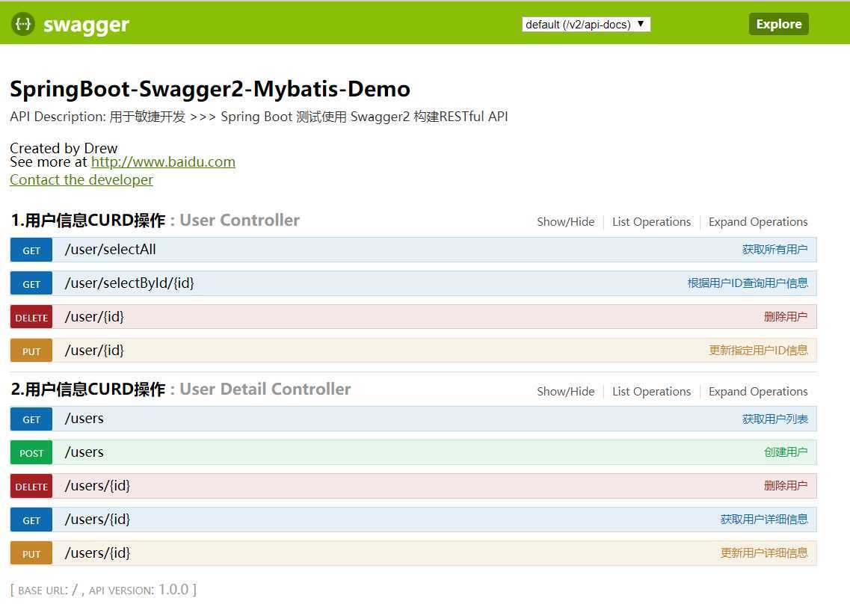The width and height of the screenshot is (850, 616).
Task: Click PUT badge for /user/{id}
Action: click(31, 351)
